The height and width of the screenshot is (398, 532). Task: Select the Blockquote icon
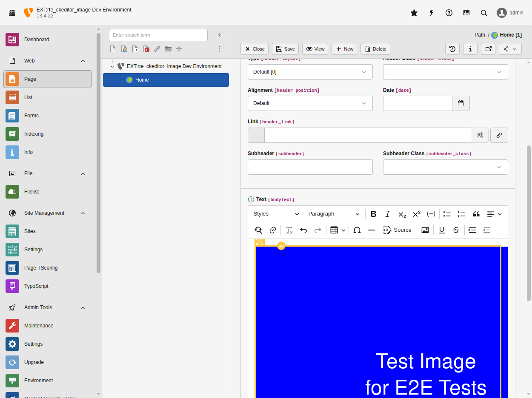(476, 214)
